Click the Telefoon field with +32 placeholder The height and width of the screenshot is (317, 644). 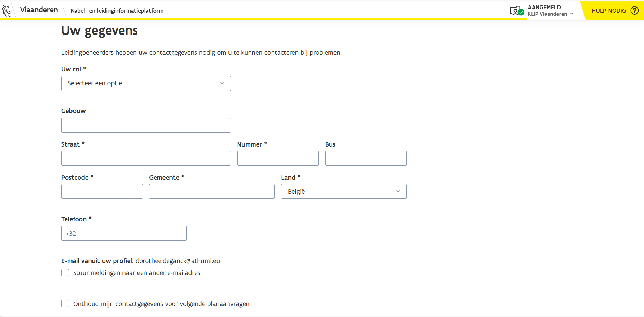tap(124, 233)
